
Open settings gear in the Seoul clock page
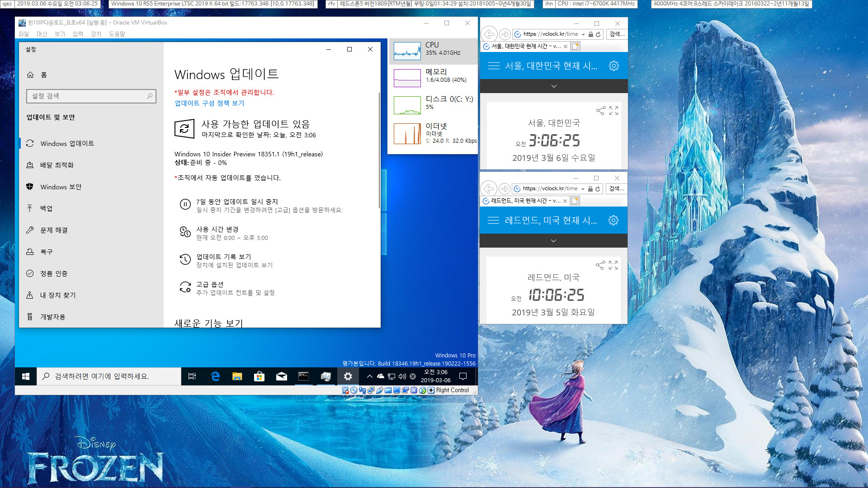click(614, 66)
